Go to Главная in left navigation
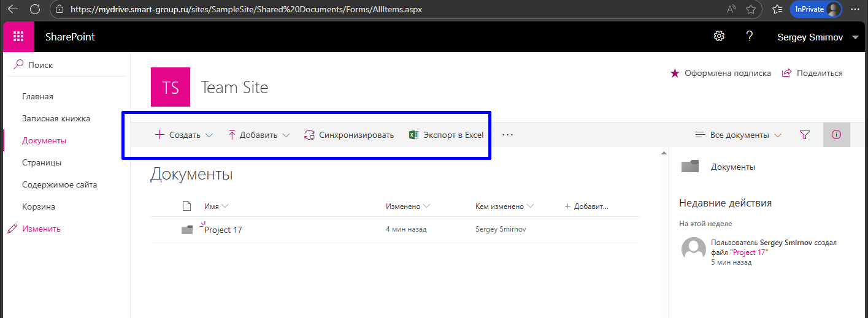 click(37, 96)
